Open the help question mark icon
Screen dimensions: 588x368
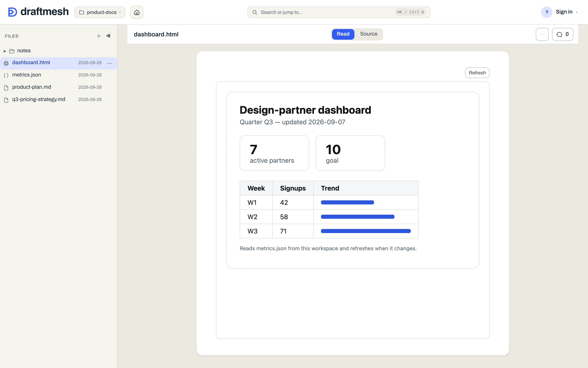[547, 12]
